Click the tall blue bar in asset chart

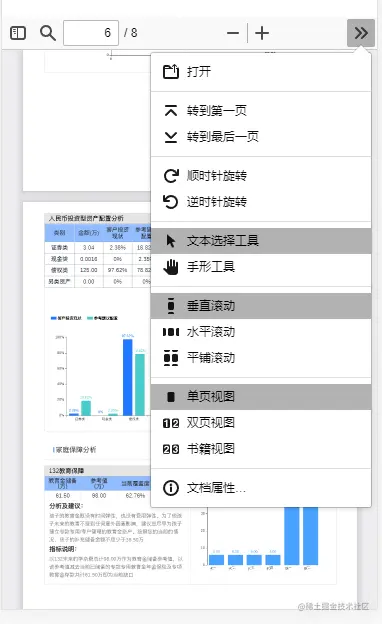coord(127,377)
